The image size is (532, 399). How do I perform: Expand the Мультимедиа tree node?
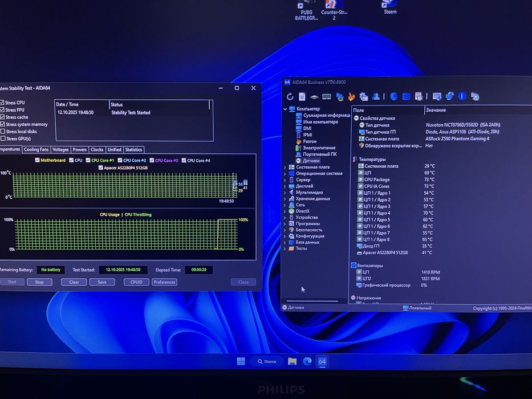[x=285, y=193]
